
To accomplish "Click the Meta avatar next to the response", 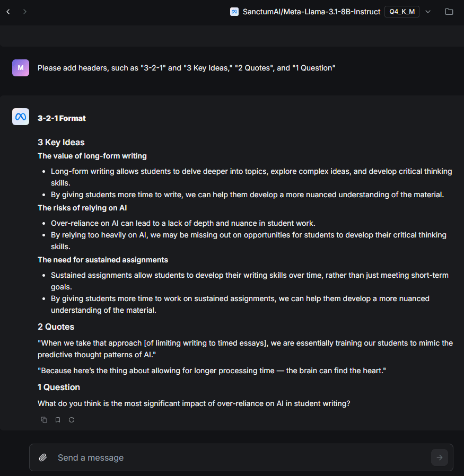I will (21, 117).
